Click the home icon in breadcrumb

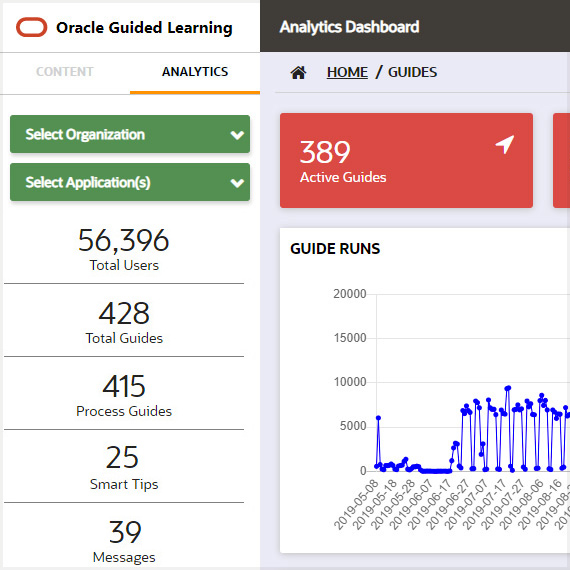[x=298, y=72]
